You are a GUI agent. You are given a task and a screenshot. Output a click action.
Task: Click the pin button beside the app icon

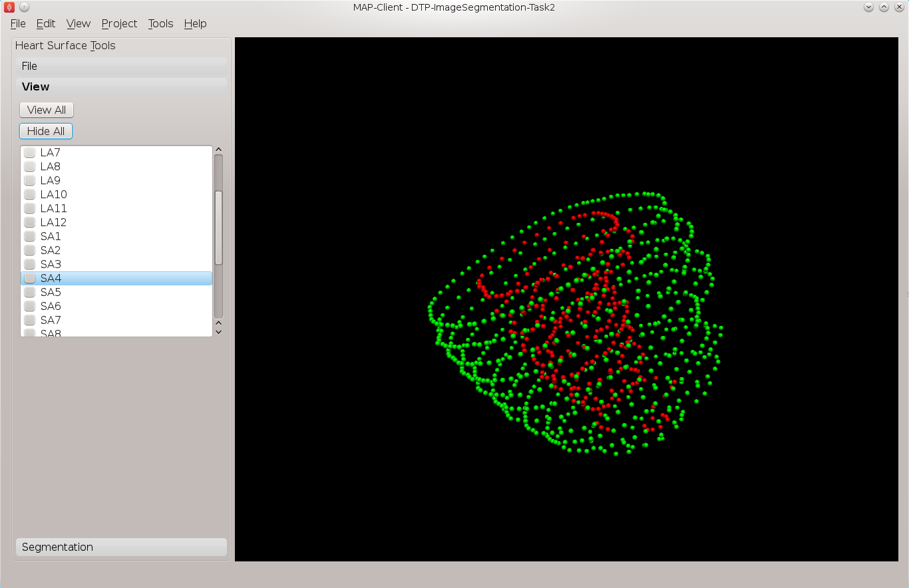click(24, 7)
